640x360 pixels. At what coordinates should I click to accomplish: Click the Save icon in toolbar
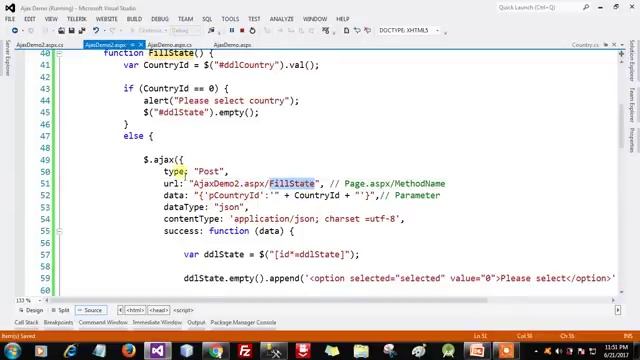click(71, 31)
